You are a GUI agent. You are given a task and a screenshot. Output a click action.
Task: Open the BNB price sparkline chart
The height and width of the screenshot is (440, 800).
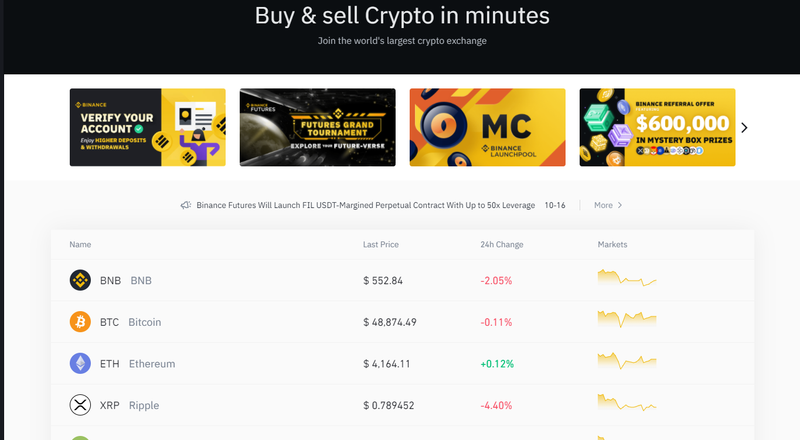(x=627, y=280)
